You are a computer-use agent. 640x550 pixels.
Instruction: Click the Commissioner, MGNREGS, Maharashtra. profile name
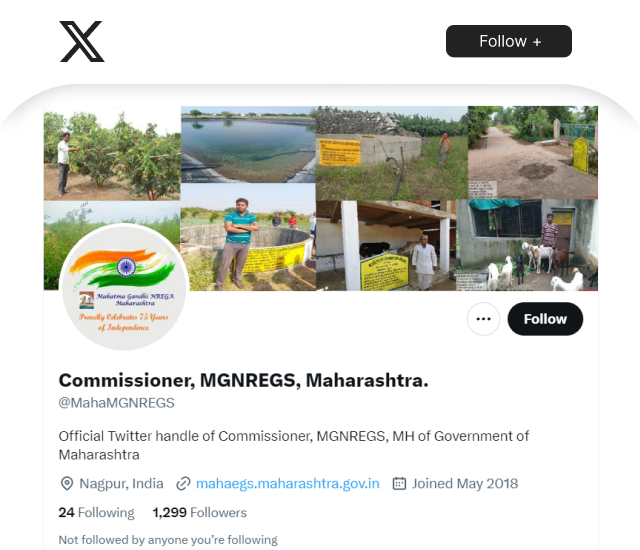244,380
